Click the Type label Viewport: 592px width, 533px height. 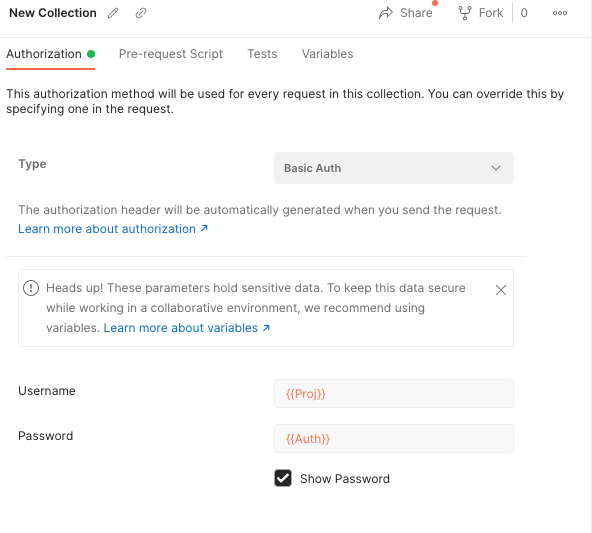tap(32, 164)
